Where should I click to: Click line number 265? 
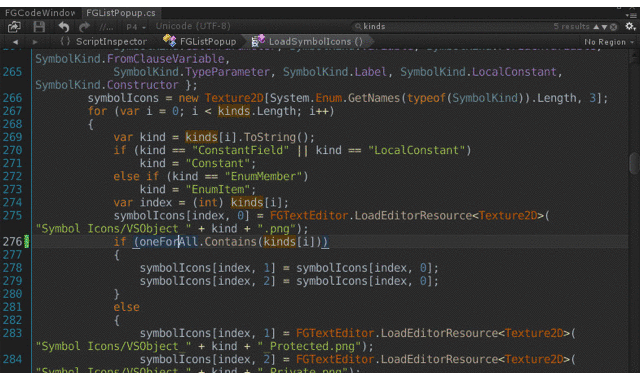coord(12,72)
